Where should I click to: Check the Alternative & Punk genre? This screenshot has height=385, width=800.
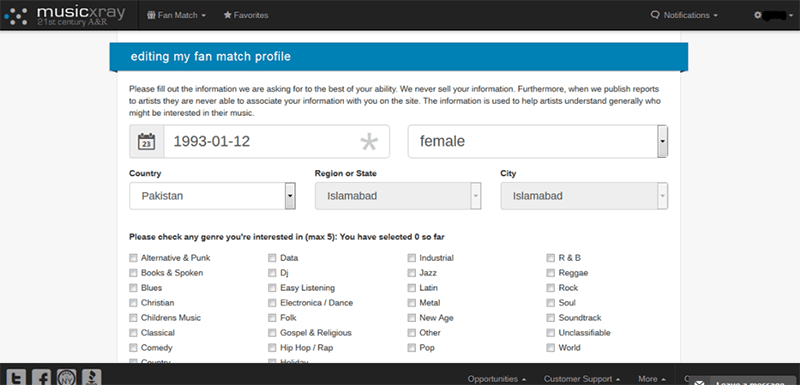[x=133, y=258]
